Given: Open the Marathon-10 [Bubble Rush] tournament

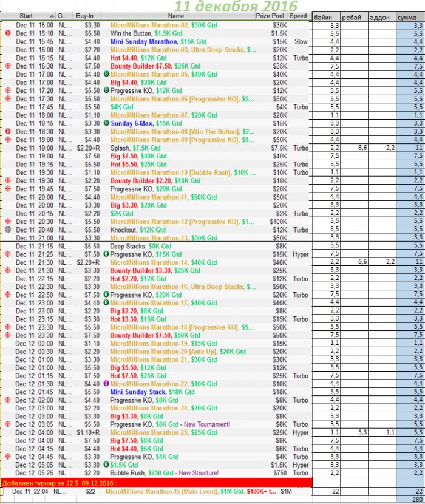Looking at the screenshot, I should [183, 172].
